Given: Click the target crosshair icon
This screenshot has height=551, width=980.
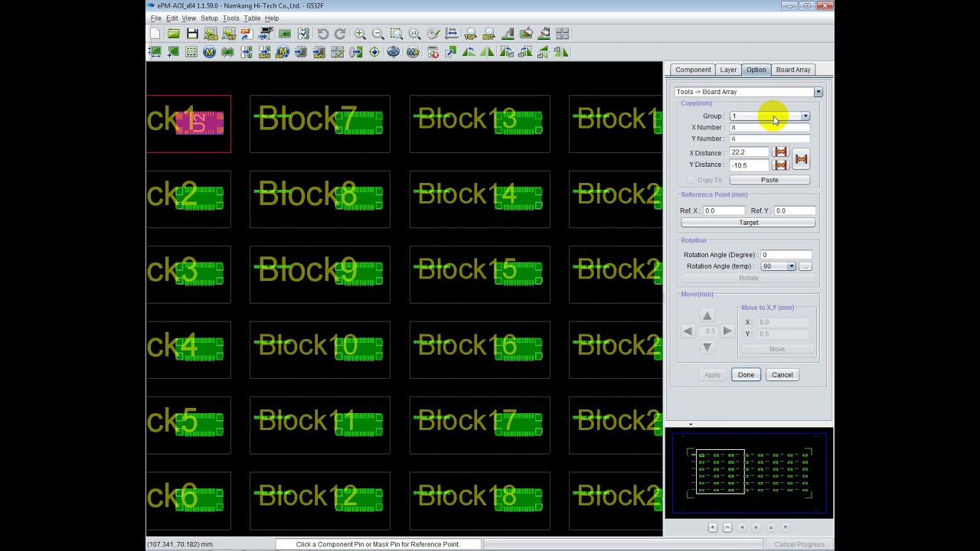Looking at the screenshot, I should 374,52.
